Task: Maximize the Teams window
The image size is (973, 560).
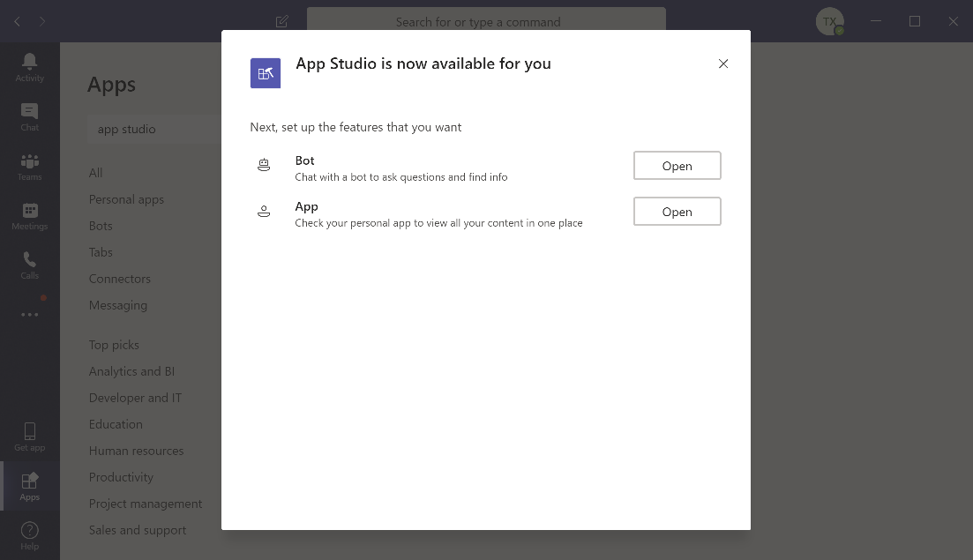Action: [x=914, y=21]
